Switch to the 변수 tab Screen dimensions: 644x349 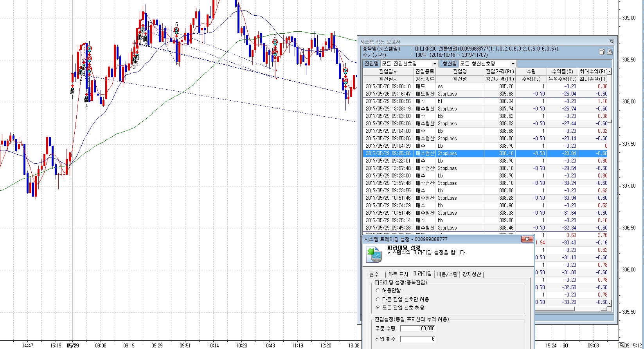point(374,274)
